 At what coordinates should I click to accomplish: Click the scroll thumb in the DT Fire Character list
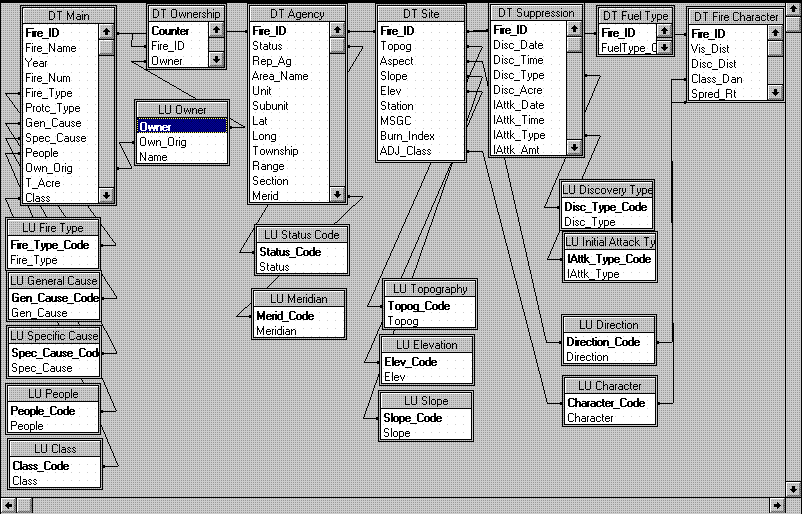coord(775,48)
